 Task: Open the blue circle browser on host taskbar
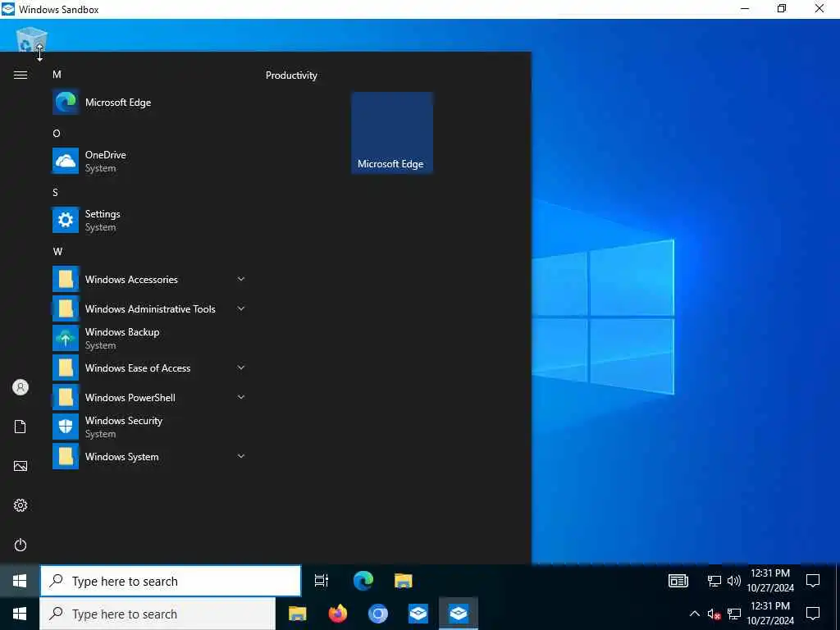[377, 614]
